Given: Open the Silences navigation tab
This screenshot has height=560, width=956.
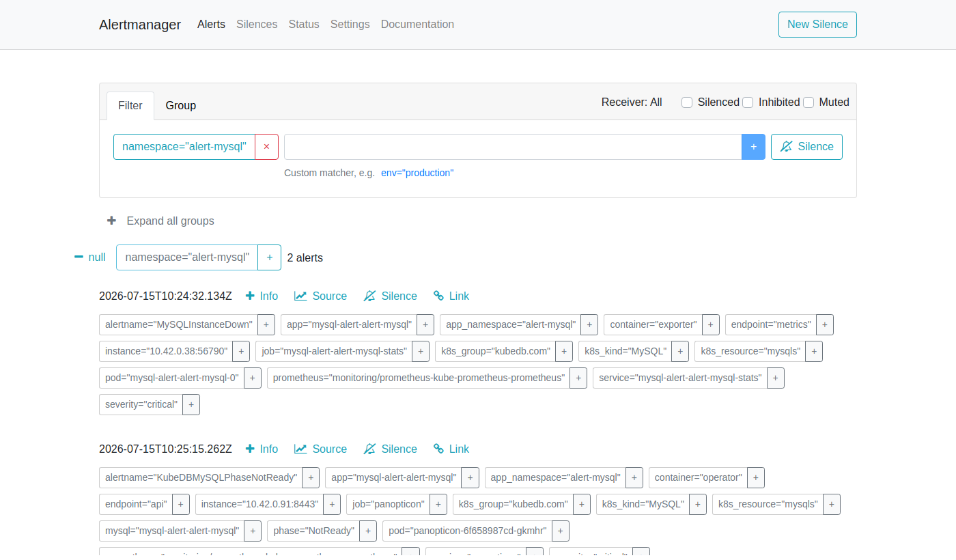Looking at the screenshot, I should click(x=257, y=24).
